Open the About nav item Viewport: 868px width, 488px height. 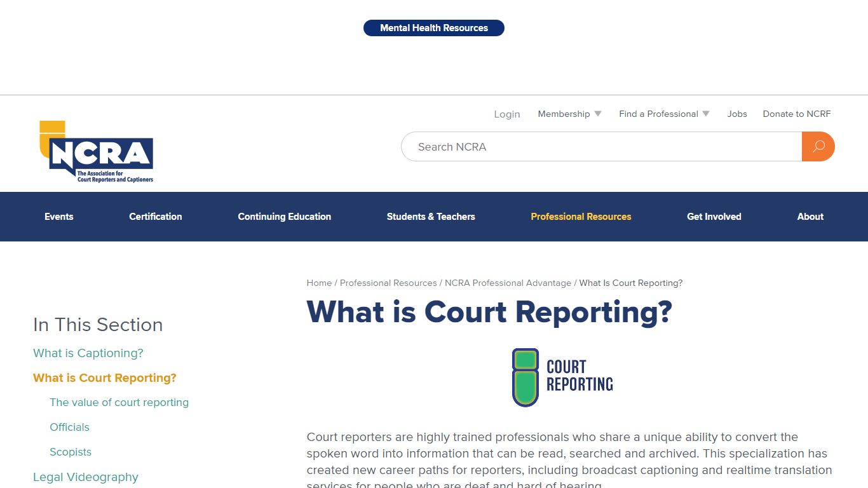pos(810,217)
